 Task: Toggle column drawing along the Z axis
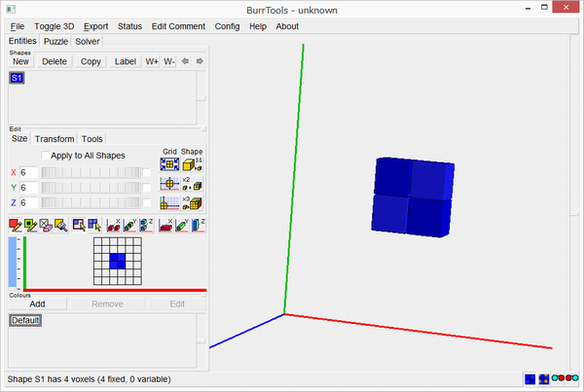pos(199,226)
